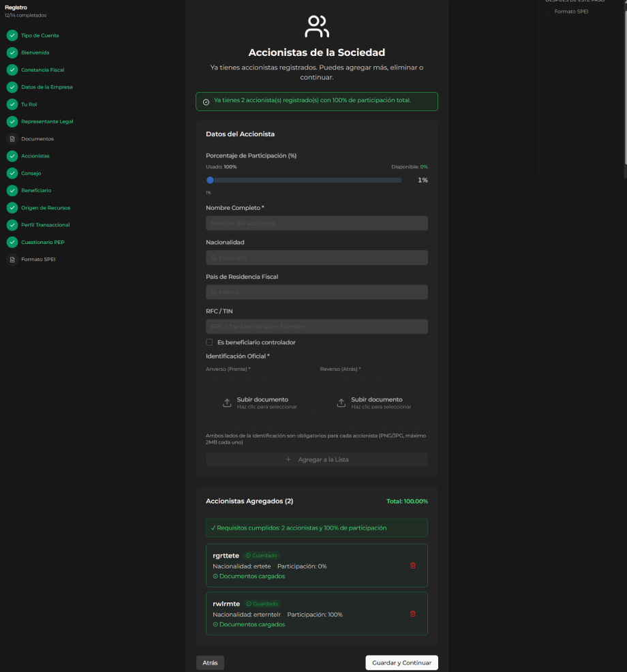Click the participation percentage slider handle
The height and width of the screenshot is (672, 627).
(210, 180)
